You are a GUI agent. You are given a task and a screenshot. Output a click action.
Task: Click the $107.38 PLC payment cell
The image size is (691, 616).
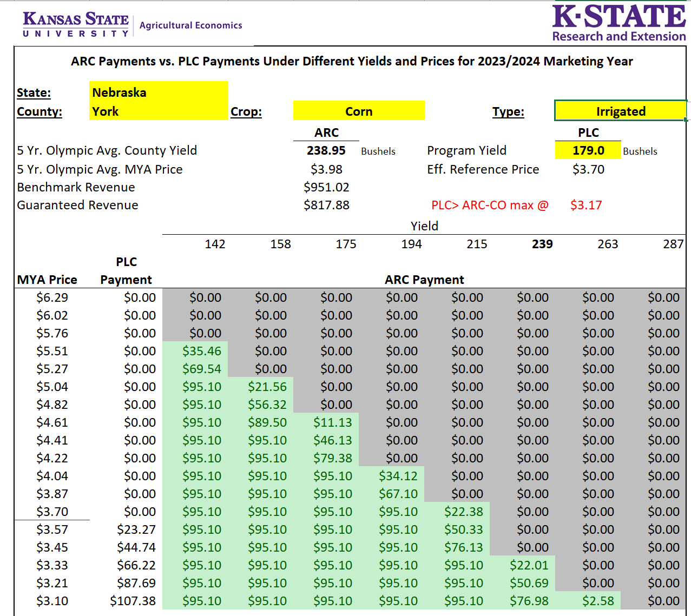[133, 601]
